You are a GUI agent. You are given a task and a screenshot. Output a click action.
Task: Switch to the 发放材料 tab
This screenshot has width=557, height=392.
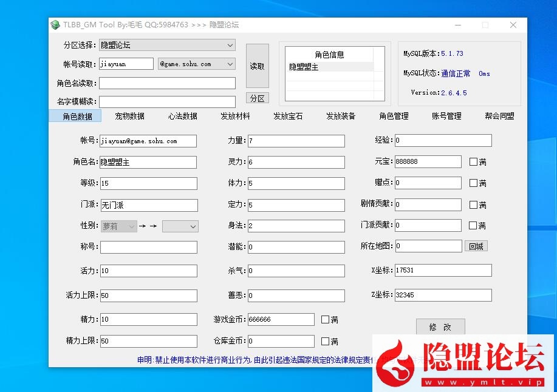point(235,116)
